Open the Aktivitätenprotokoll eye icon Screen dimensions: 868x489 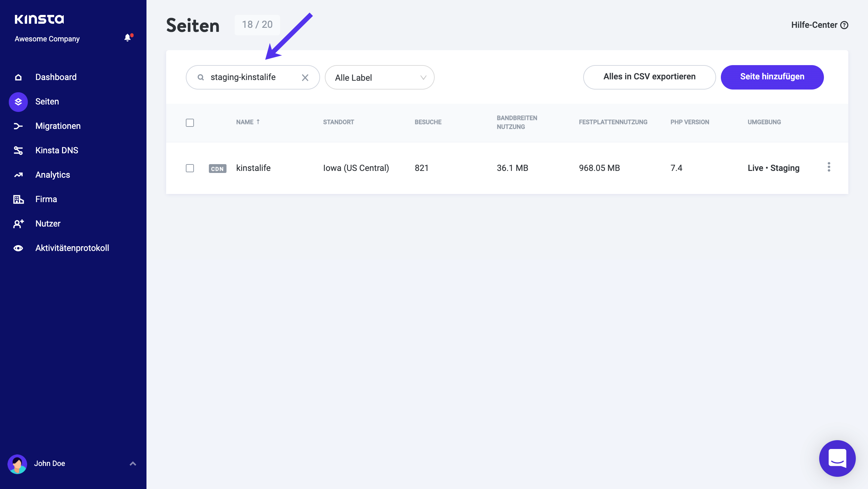pyautogui.click(x=18, y=248)
